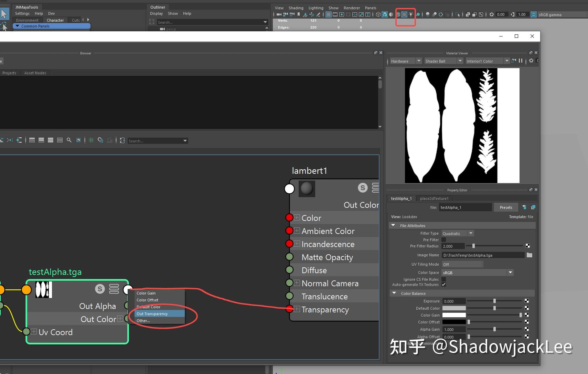Switch to place2dTexture1 tab
588x374 pixels.
click(434, 199)
